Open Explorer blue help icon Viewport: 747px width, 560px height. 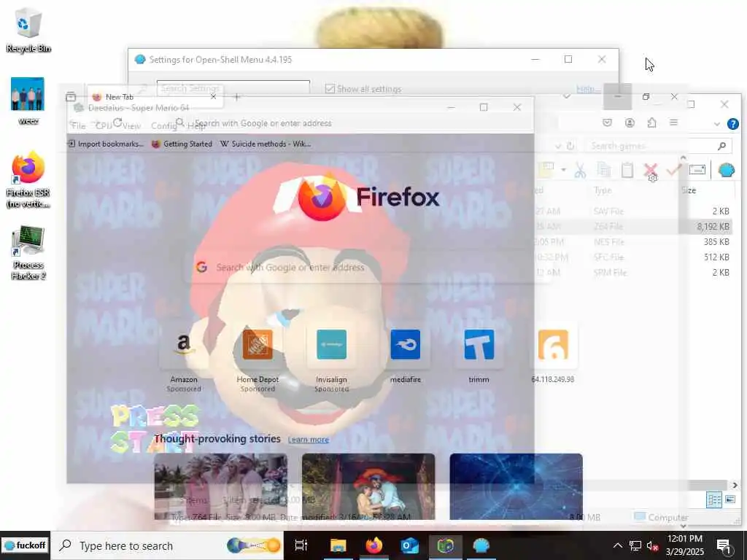tap(732, 124)
